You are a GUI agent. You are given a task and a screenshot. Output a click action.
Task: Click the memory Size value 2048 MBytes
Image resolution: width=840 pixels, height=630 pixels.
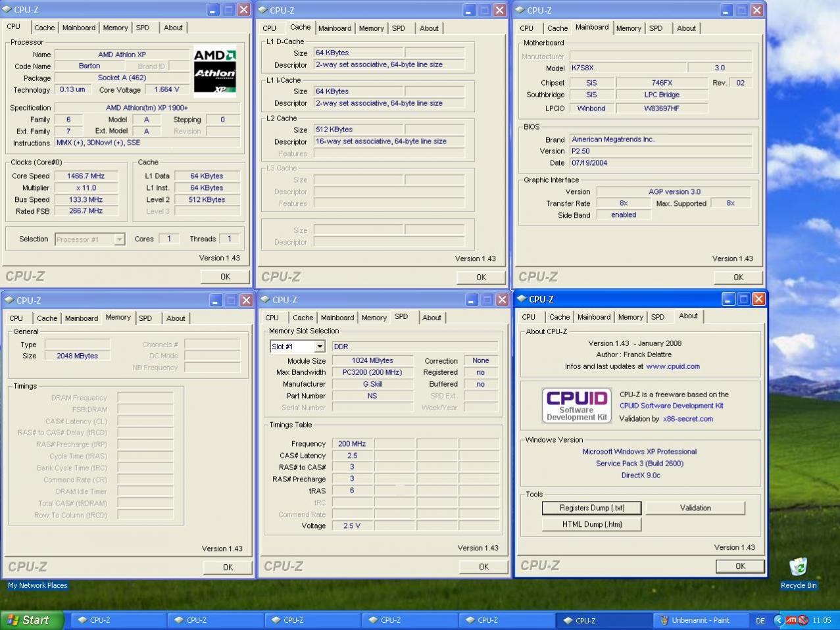(77, 356)
